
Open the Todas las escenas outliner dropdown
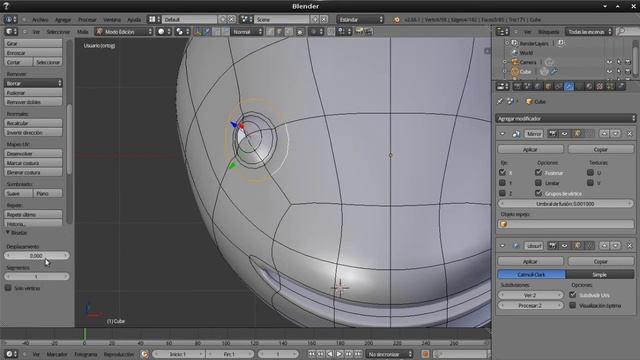[589, 32]
